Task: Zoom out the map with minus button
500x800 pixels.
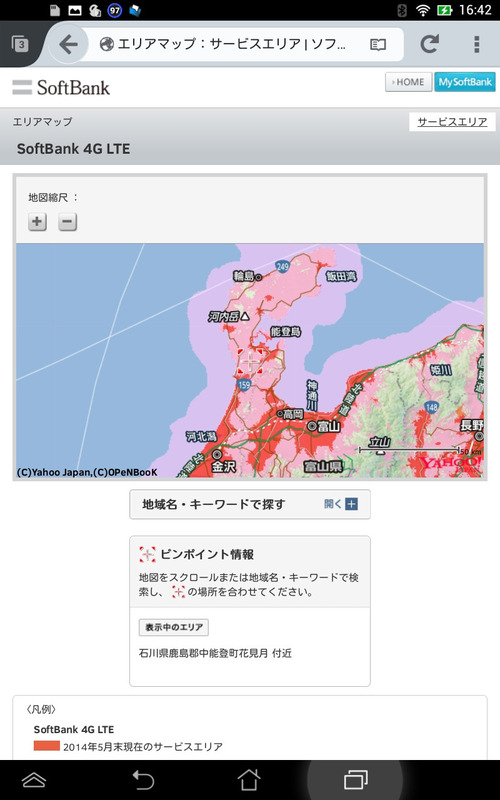Action: pos(67,222)
